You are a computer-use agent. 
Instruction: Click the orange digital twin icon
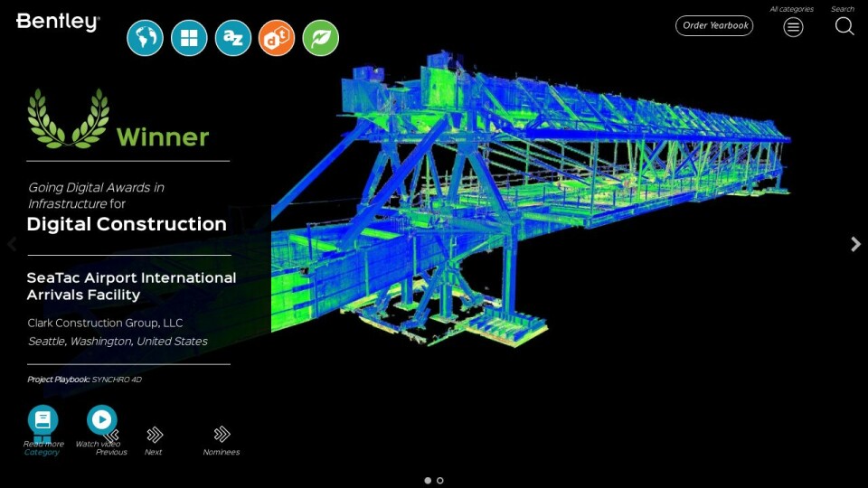(277, 38)
